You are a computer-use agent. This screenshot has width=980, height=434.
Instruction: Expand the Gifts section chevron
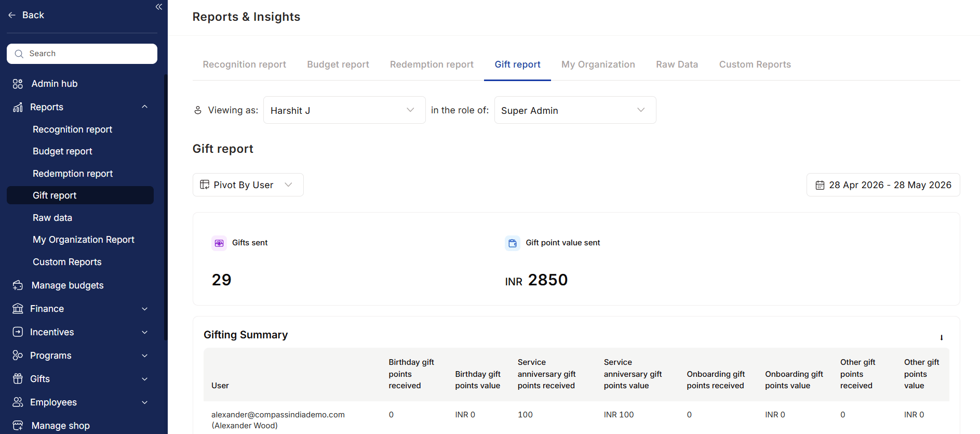pyautogui.click(x=145, y=379)
